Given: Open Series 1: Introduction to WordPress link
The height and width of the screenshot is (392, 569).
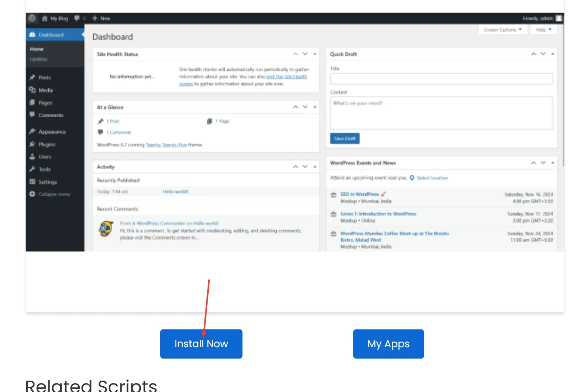Looking at the screenshot, I should click(378, 214).
